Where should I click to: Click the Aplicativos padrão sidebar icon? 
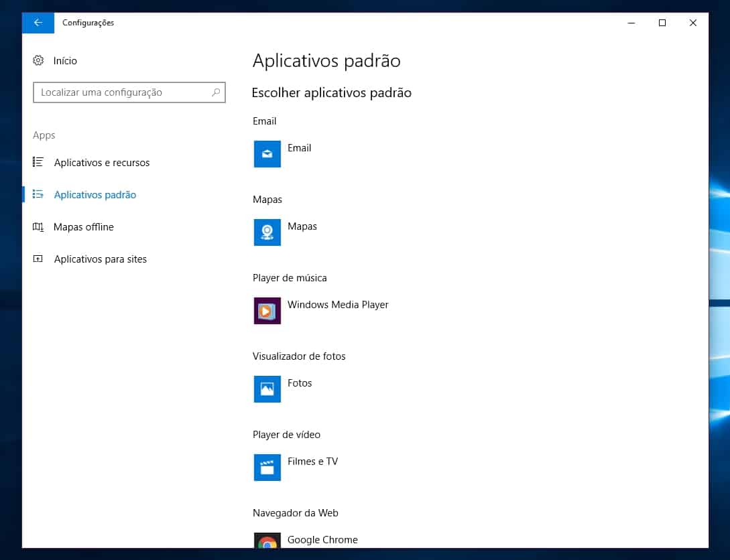(x=38, y=194)
